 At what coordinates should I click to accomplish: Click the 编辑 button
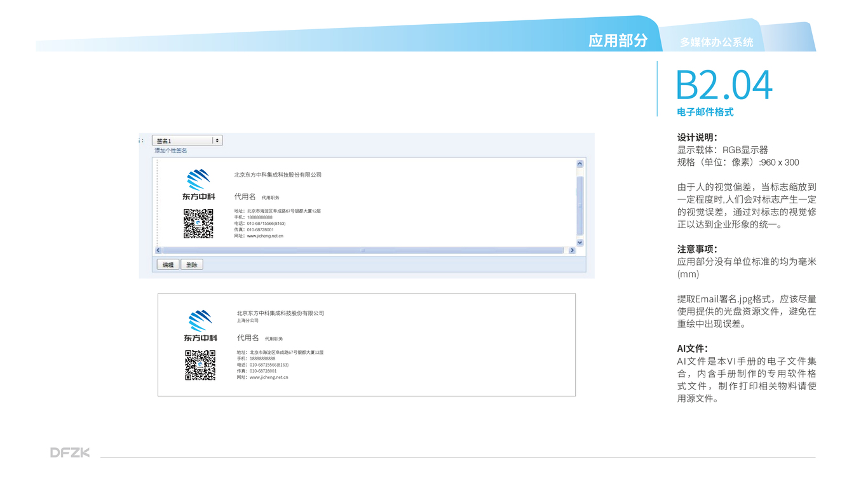(168, 264)
